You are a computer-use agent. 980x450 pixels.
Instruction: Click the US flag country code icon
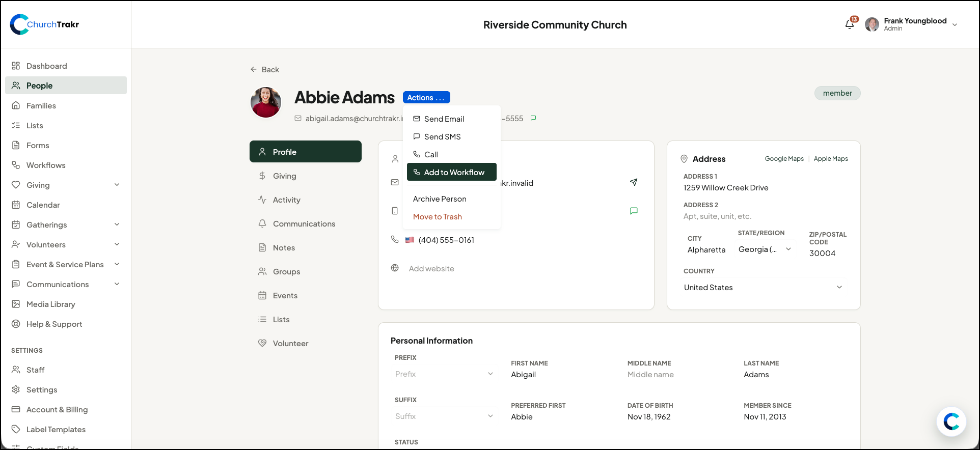point(410,240)
